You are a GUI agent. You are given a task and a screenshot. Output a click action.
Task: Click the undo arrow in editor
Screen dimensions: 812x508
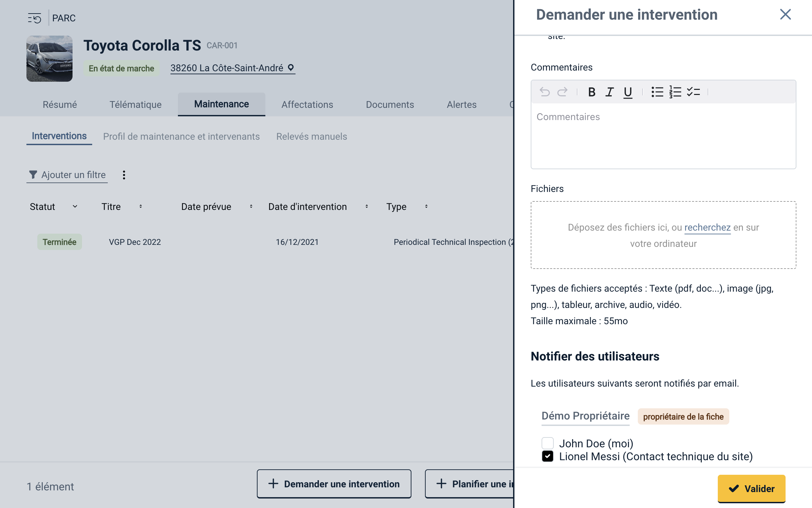pyautogui.click(x=545, y=92)
